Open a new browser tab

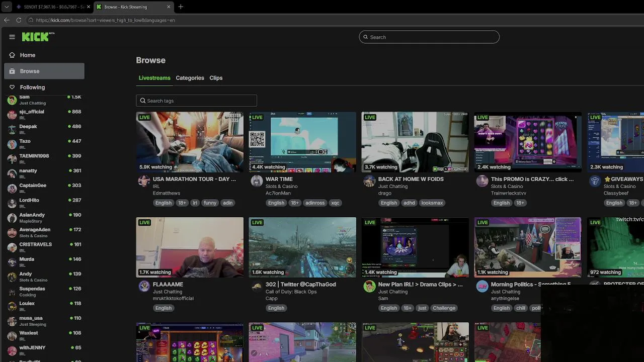click(x=181, y=7)
